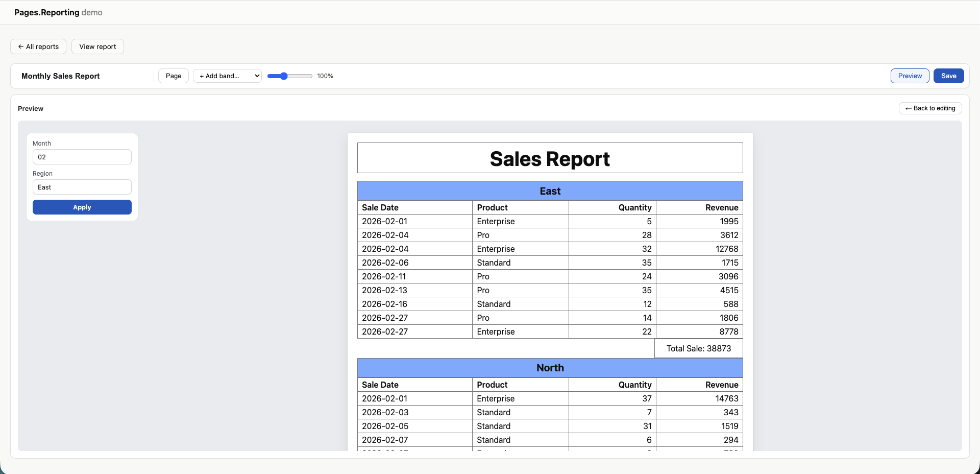Viewport: 980px width, 474px height.
Task: Click the Total Sale: 38873 cell
Action: pyautogui.click(x=699, y=348)
